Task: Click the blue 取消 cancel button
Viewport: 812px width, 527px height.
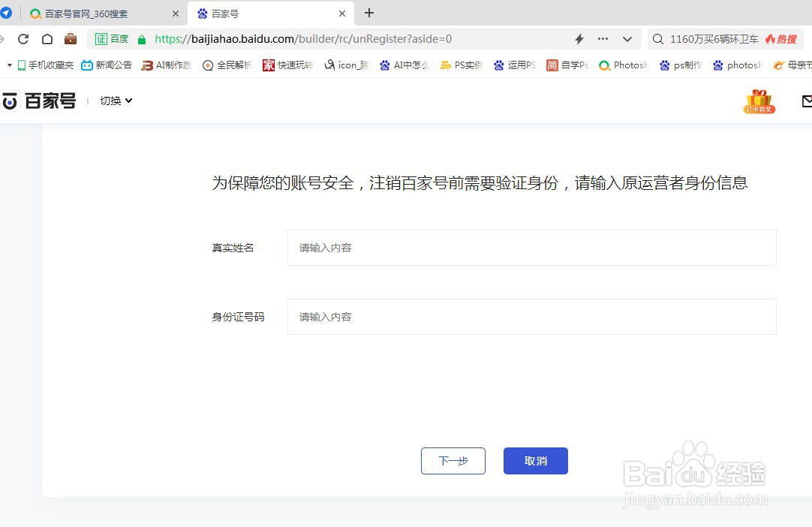Action: [535, 461]
